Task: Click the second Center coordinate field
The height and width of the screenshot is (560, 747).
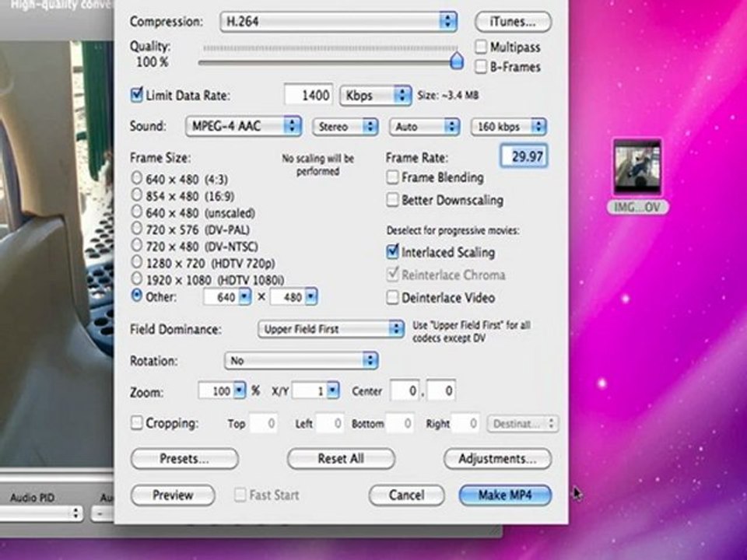Action: [441, 391]
